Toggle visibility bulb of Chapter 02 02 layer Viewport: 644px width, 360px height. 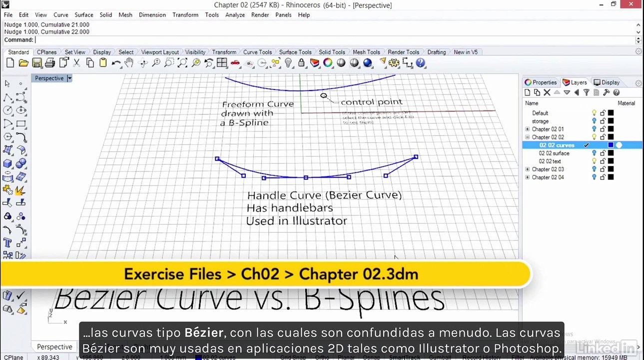click(x=594, y=137)
